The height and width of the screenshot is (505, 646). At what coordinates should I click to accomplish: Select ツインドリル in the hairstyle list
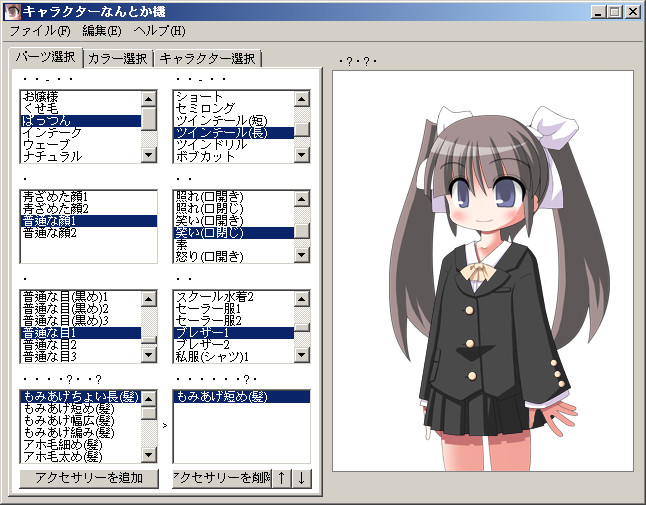coord(210,144)
